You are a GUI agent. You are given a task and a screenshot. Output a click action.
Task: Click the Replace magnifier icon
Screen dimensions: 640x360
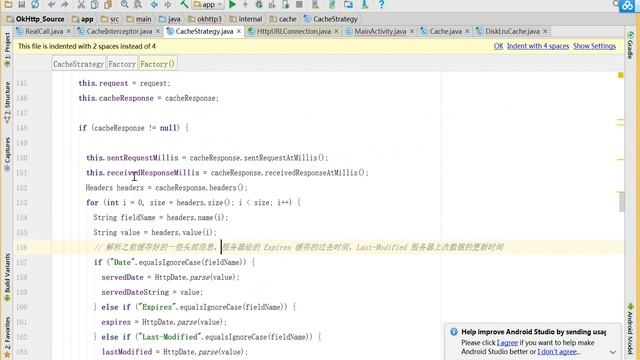(x=138, y=4)
